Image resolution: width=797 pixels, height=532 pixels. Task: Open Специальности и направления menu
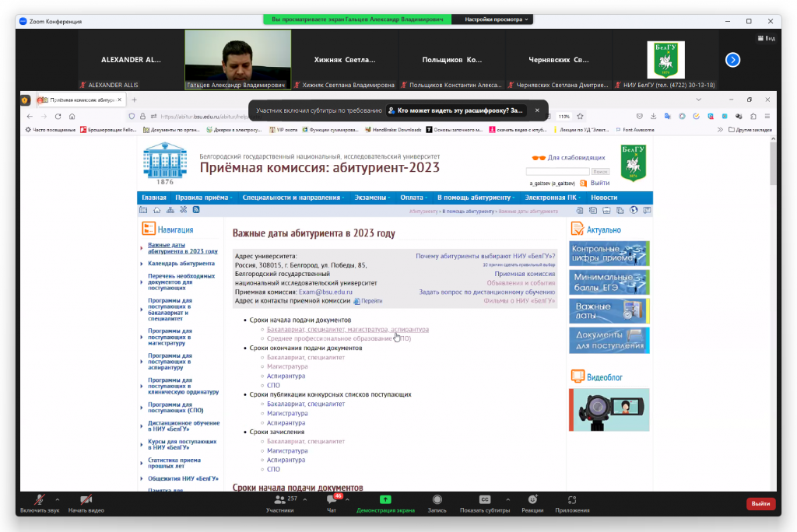[293, 198]
